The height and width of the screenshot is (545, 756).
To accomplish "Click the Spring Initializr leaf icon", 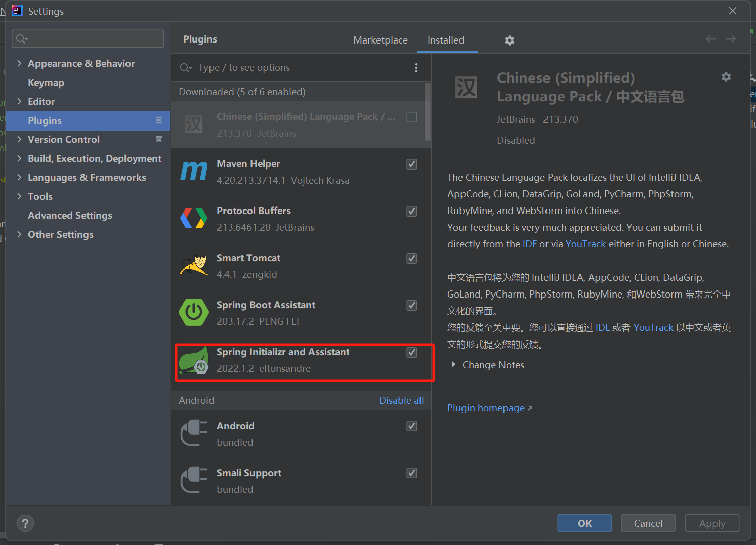I will pyautogui.click(x=194, y=360).
